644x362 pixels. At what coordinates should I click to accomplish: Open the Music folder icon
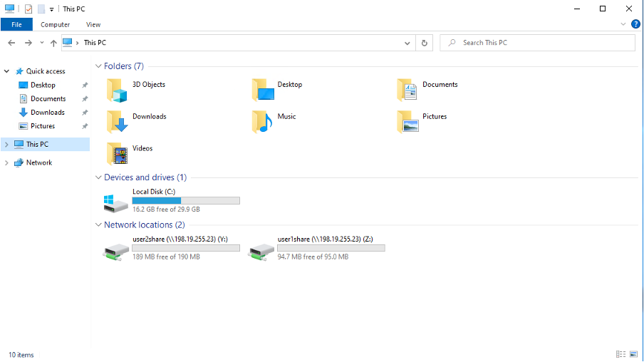[262, 122]
